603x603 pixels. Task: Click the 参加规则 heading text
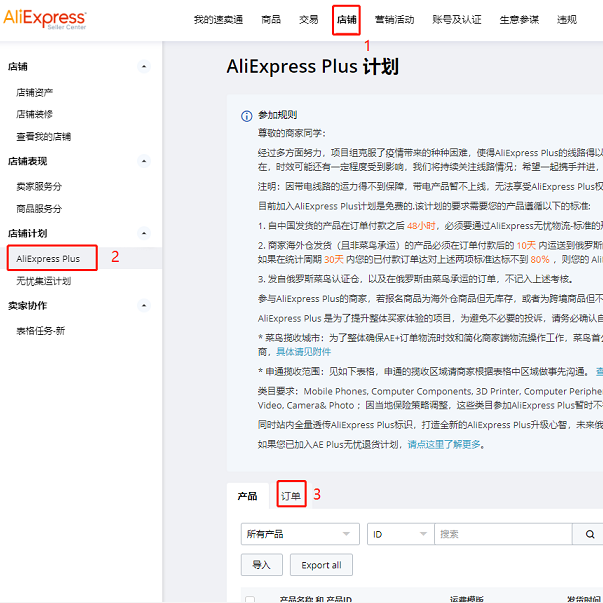click(x=277, y=115)
